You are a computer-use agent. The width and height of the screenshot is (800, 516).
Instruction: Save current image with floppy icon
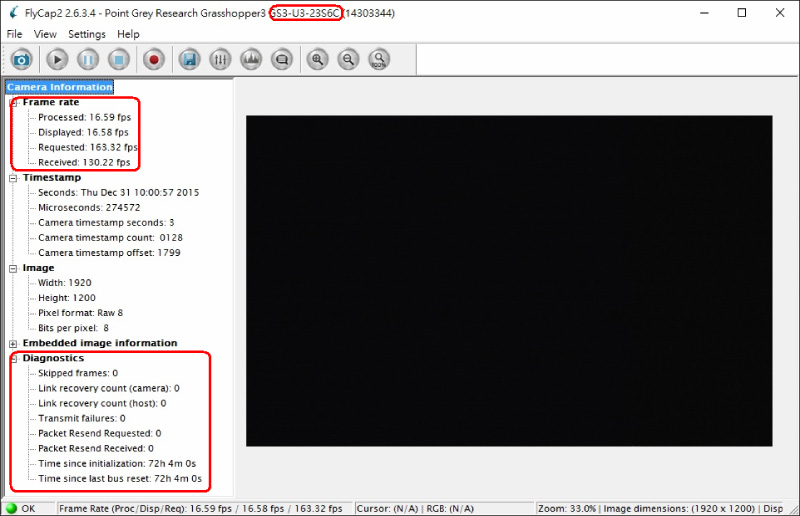pyautogui.click(x=189, y=60)
